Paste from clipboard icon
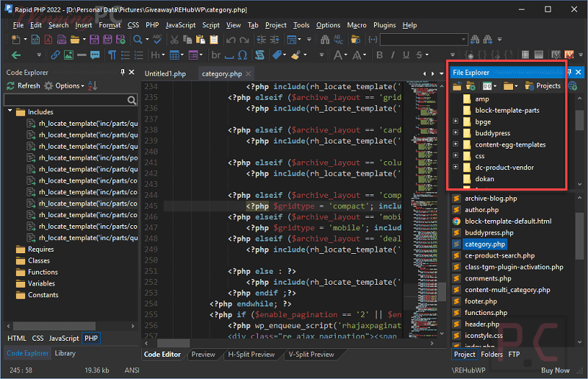588x379 pixels. (201, 40)
